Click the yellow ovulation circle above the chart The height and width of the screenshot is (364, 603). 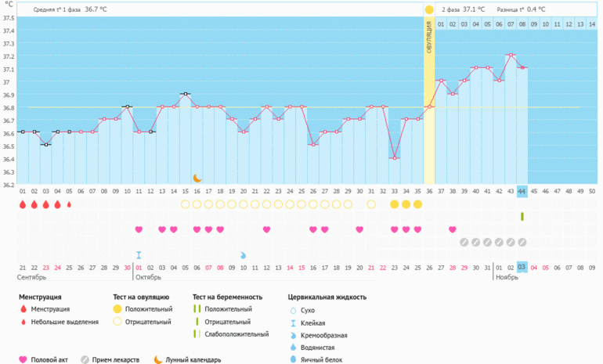point(429,9)
